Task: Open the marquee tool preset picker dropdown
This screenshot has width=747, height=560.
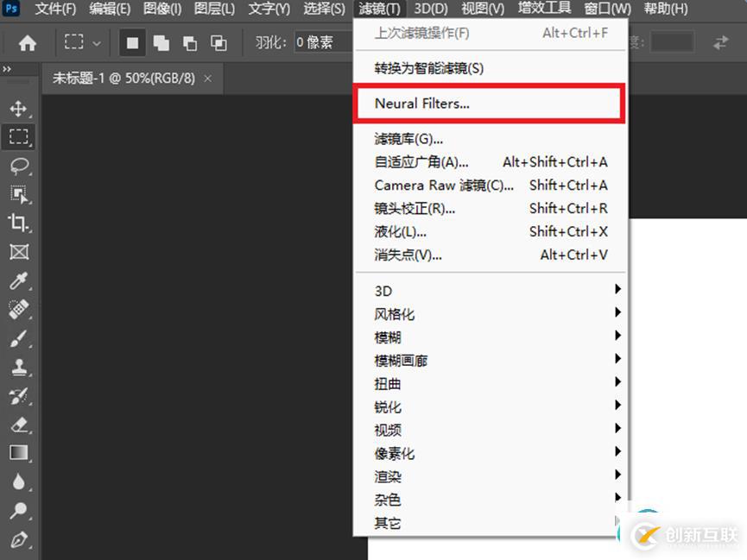Action: pyautogui.click(x=97, y=43)
